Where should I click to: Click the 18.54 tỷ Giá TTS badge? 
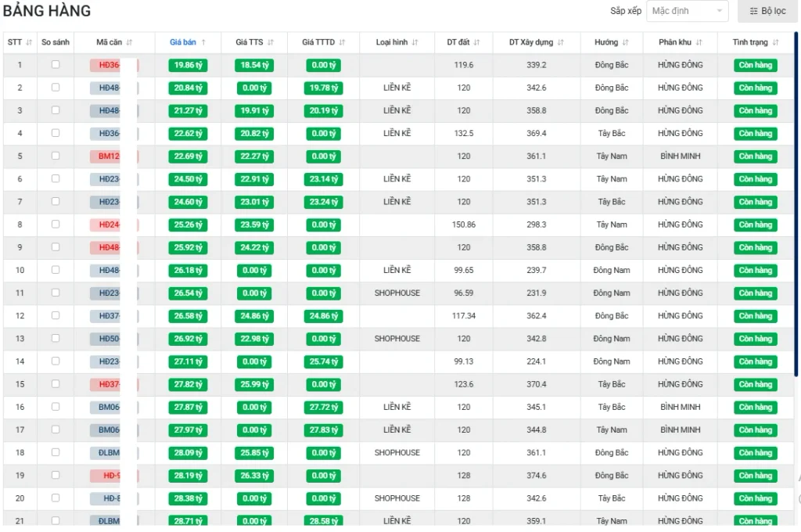tap(254, 66)
